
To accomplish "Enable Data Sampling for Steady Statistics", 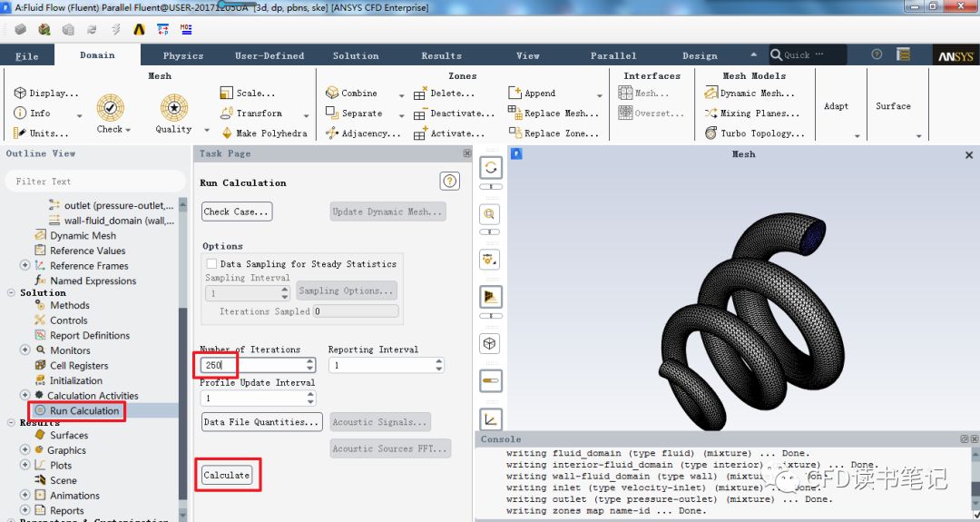I will [x=211, y=264].
